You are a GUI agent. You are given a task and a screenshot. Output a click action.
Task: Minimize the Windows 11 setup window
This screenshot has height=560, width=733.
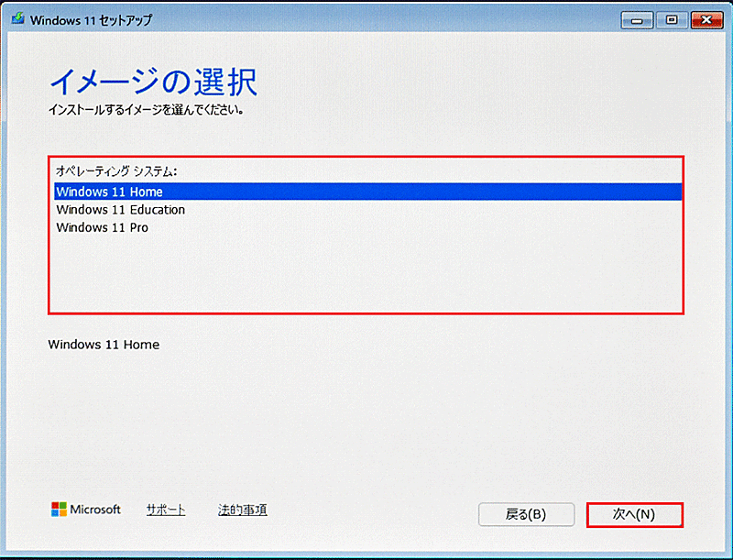(637, 20)
